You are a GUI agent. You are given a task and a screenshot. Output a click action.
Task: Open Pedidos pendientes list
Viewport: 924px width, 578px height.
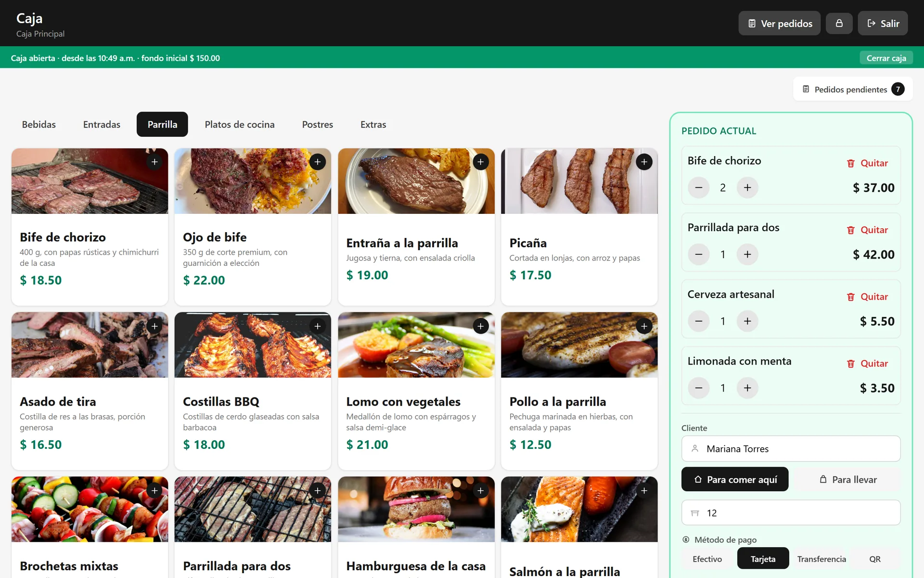(853, 89)
